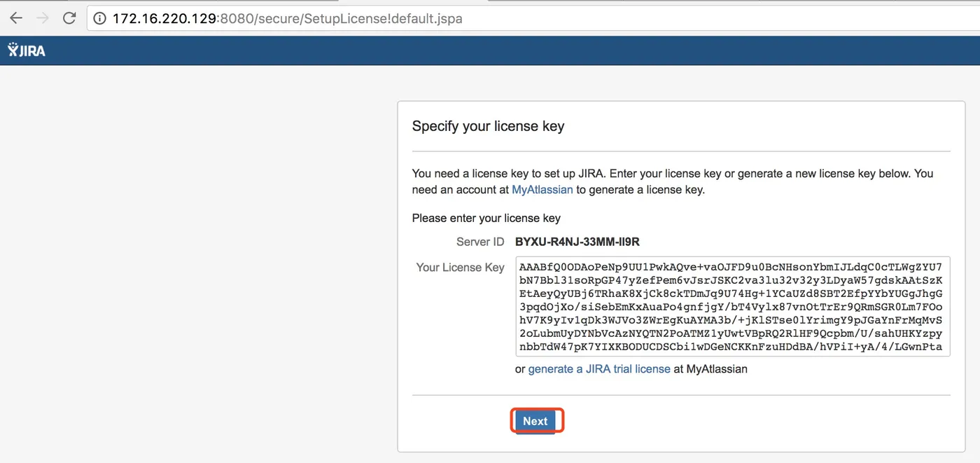Click the blue JIRA header bar
Screen dimensions: 980x463
click(x=490, y=50)
